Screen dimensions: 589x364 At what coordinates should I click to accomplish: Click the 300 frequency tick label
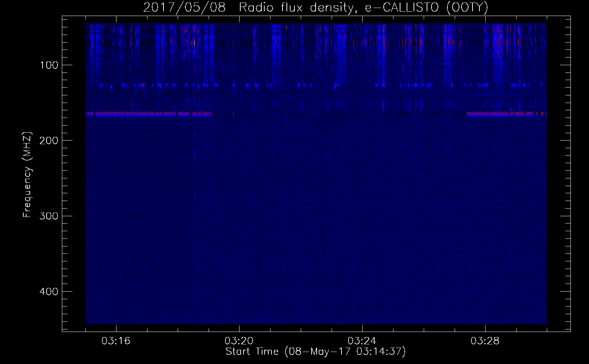coord(49,216)
